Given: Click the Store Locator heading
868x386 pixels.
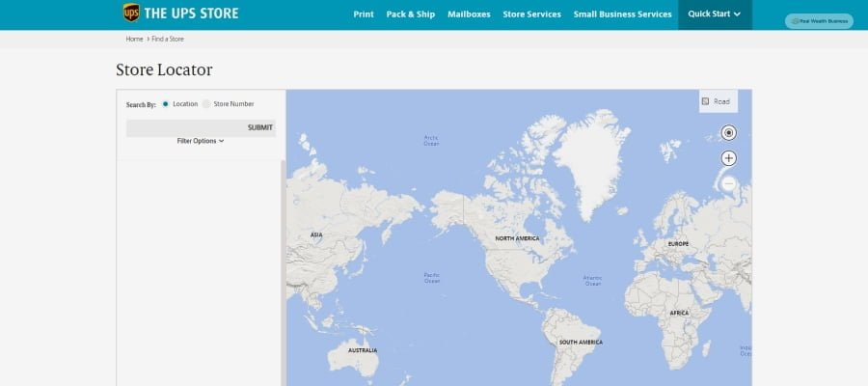Looking at the screenshot, I should coord(164,70).
